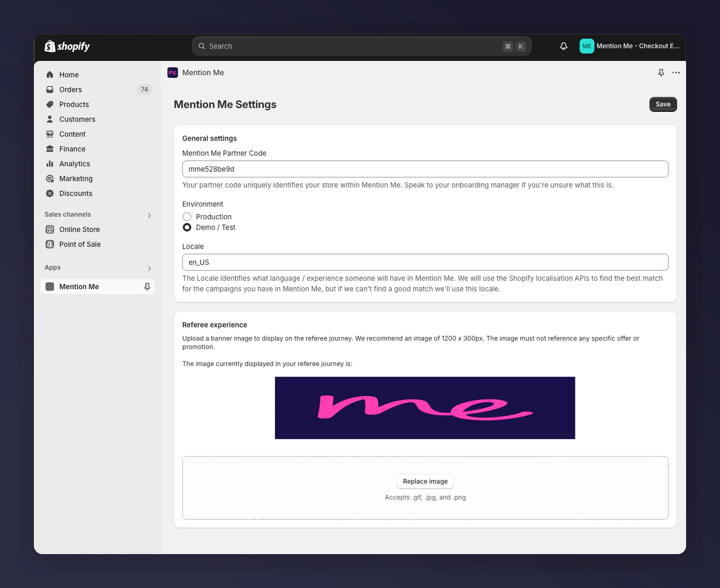Click 'Accepts .gif, .jpg, and .png' text
The image size is (720, 588).
(x=425, y=497)
